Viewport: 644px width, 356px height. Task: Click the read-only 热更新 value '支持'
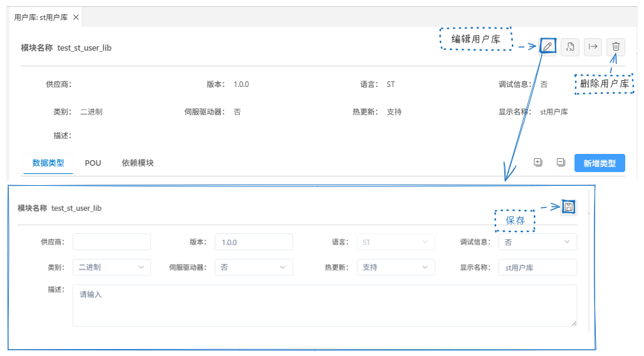[x=394, y=112]
